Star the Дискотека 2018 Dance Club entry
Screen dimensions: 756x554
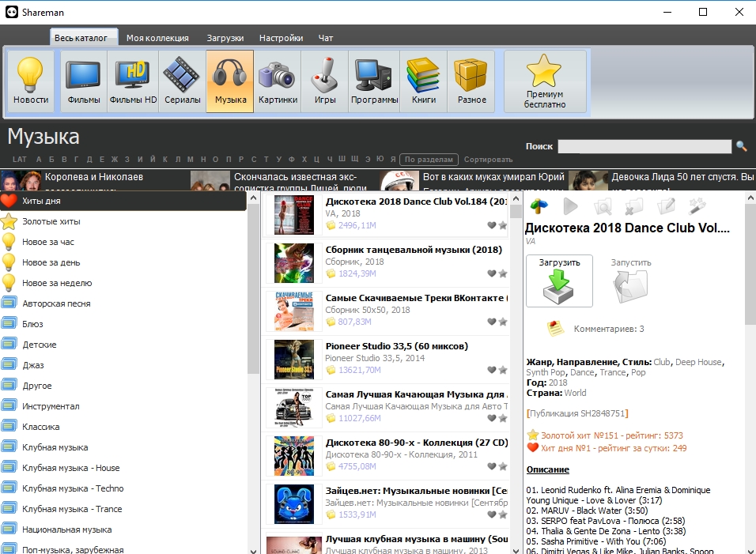(503, 225)
